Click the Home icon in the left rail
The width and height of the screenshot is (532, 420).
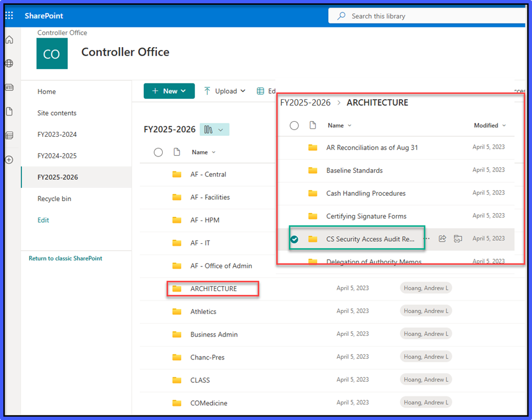pyautogui.click(x=8, y=40)
